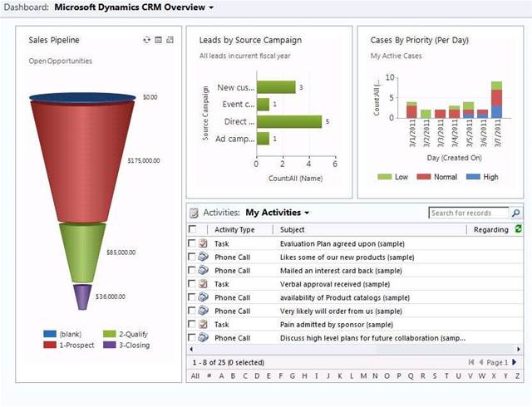This screenshot has height=407, width=532.
Task: Check Mailed an interest card back row
Action: pos(192,270)
